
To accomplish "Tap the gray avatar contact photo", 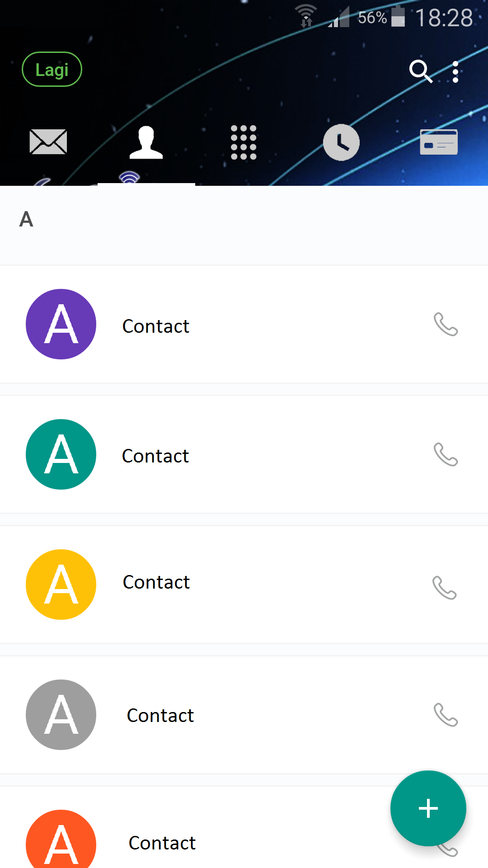I will click(x=61, y=715).
